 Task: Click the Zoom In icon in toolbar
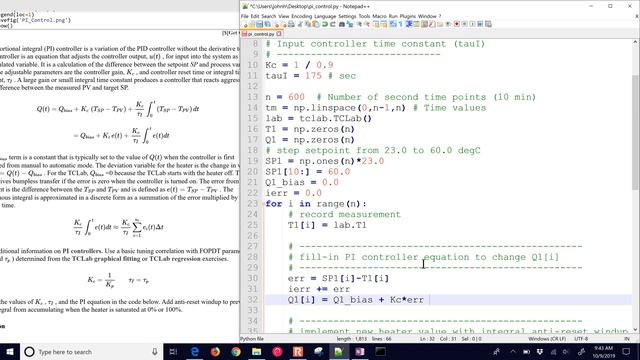[359, 24]
